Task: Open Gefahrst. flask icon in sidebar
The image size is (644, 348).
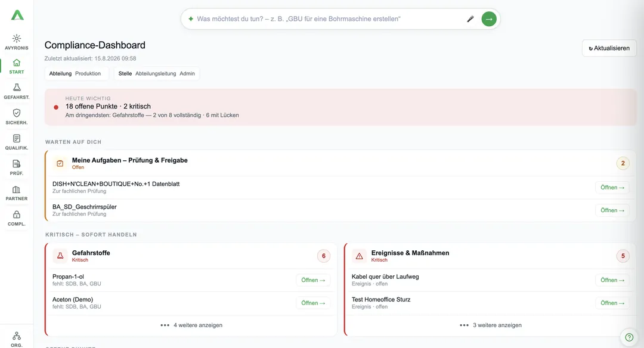Action: [x=17, y=88]
